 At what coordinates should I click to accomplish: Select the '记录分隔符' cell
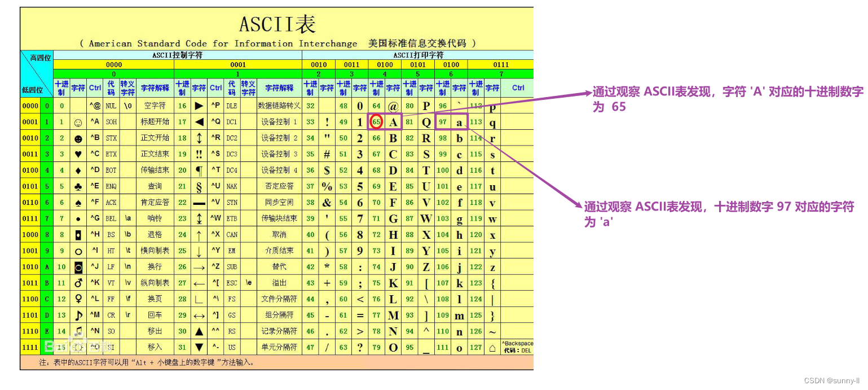279,331
